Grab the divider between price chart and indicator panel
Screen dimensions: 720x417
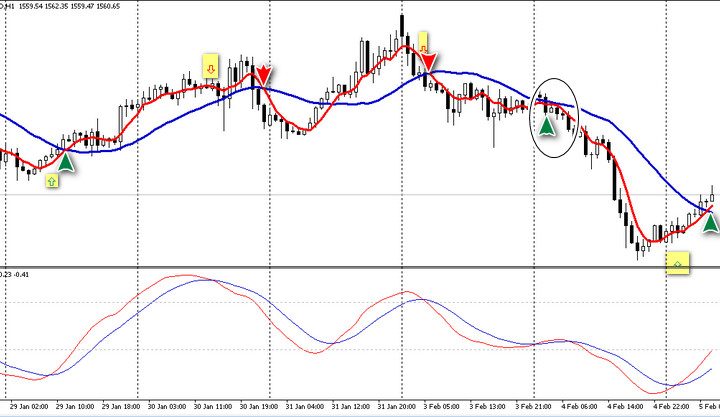coord(360,267)
